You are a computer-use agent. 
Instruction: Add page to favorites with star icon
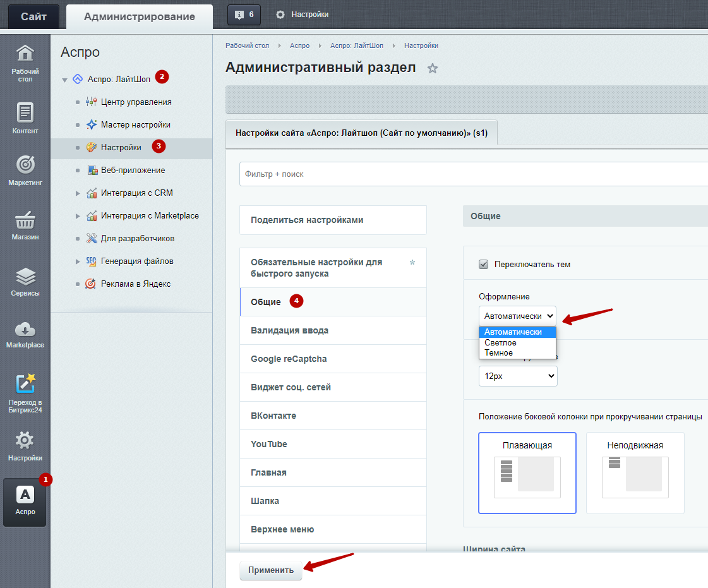click(x=433, y=68)
